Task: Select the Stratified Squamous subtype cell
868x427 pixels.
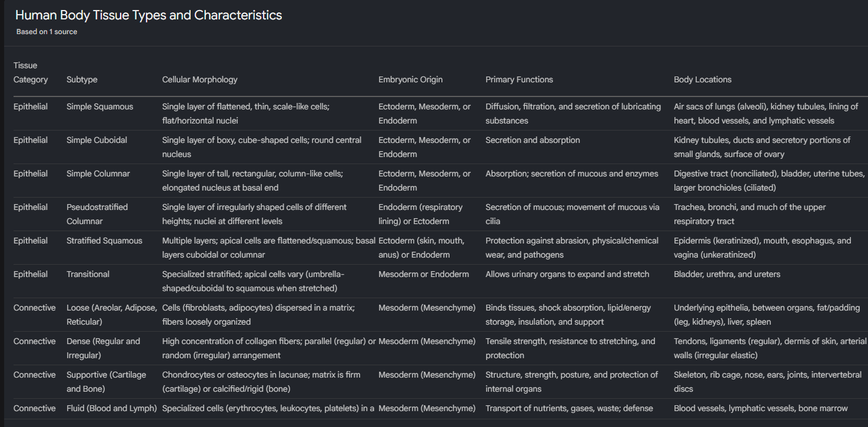Action: [104, 241]
